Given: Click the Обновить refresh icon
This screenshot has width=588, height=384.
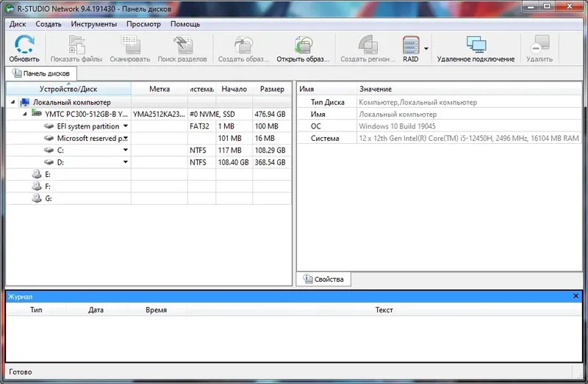Looking at the screenshot, I should pos(24,45).
